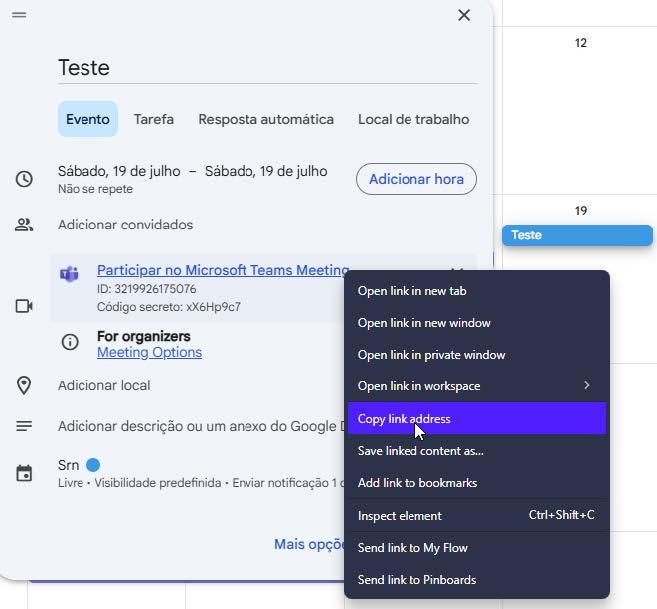The width and height of the screenshot is (657, 609).
Task: Click the calendar icon beside Srn
Action: tap(24, 474)
